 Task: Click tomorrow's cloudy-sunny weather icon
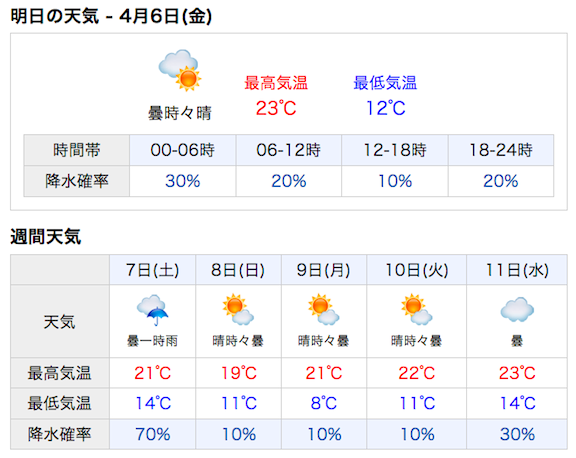180,70
